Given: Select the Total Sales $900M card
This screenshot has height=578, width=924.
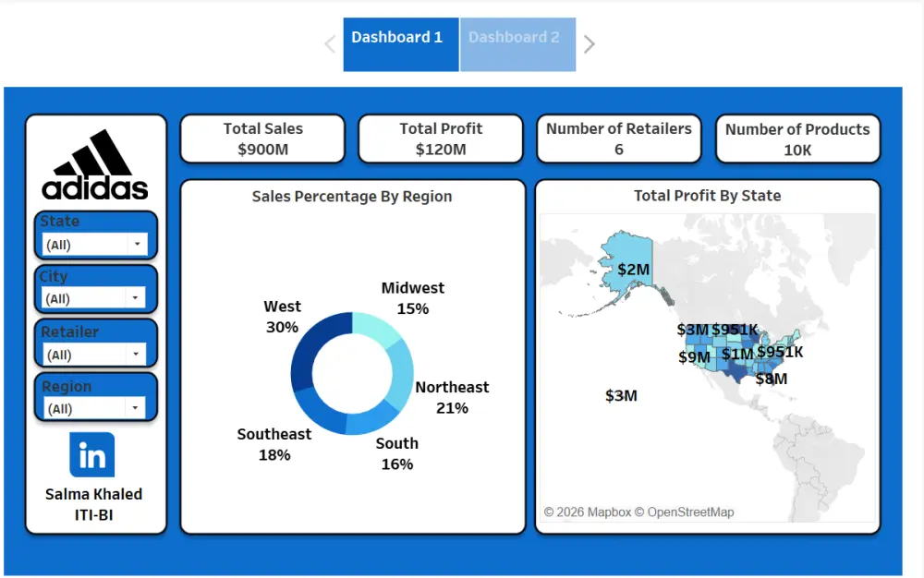Looking at the screenshot, I should [261, 138].
